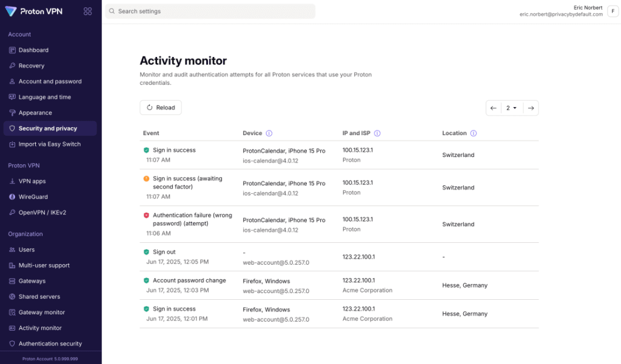Viewport: 621px width, 364px height.
Task: Click the WireGuard icon
Action: point(12,197)
